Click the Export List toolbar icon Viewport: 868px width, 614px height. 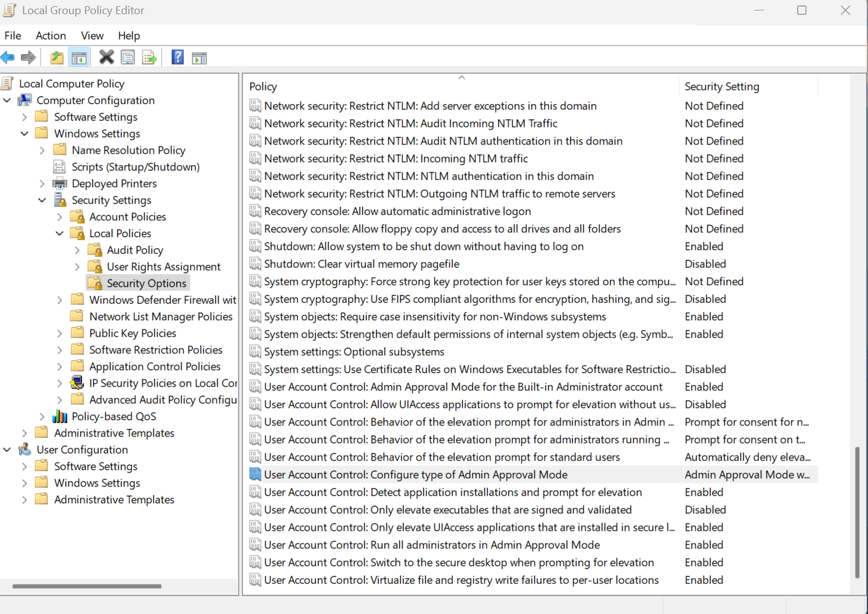[149, 58]
